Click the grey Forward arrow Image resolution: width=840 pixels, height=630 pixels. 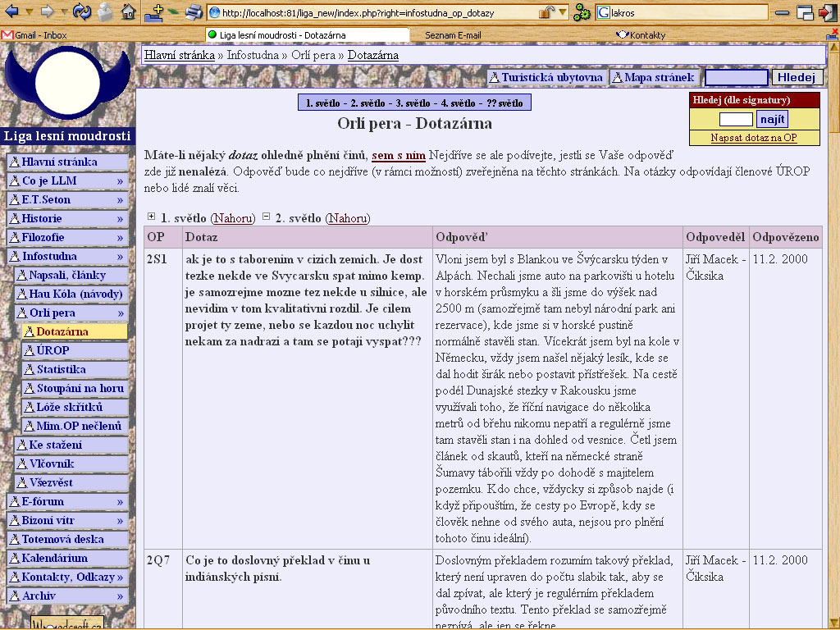point(48,11)
